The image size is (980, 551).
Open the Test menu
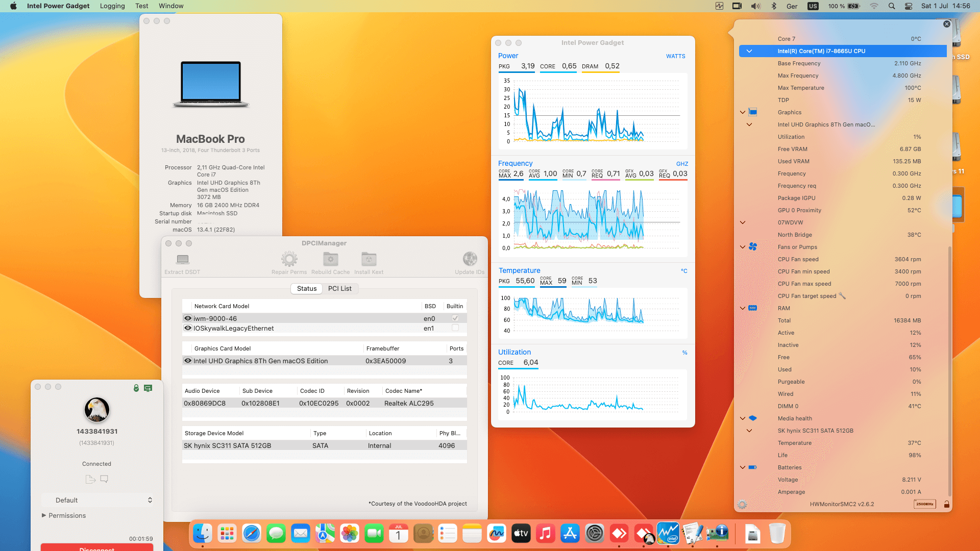(x=141, y=6)
